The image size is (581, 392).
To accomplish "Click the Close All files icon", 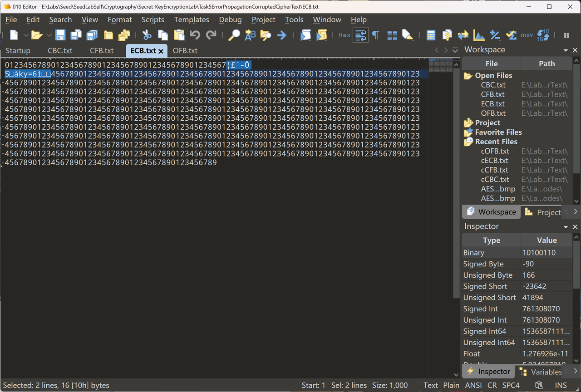I will coord(124,35).
